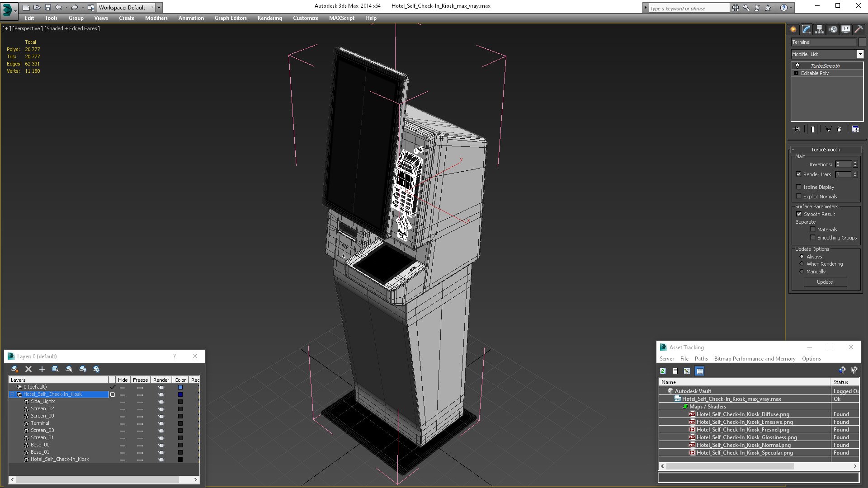Screen dimensions: 868x488
Task: Open the Modifiers menu
Action: coord(156,18)
